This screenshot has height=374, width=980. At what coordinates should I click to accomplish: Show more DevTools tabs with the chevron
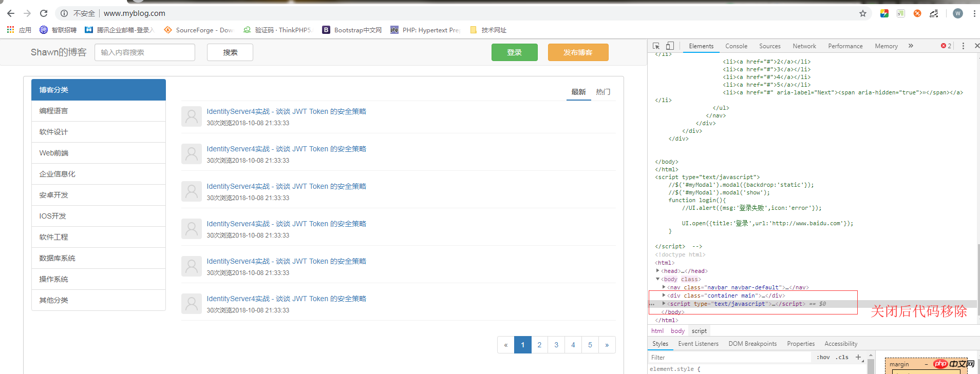click(x=911, y=46)
